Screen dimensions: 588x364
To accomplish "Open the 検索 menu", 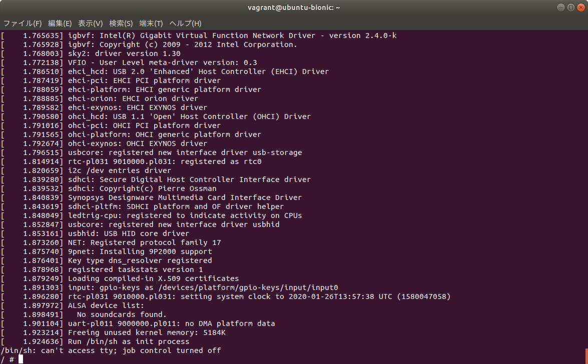I will tap(121, 23).
